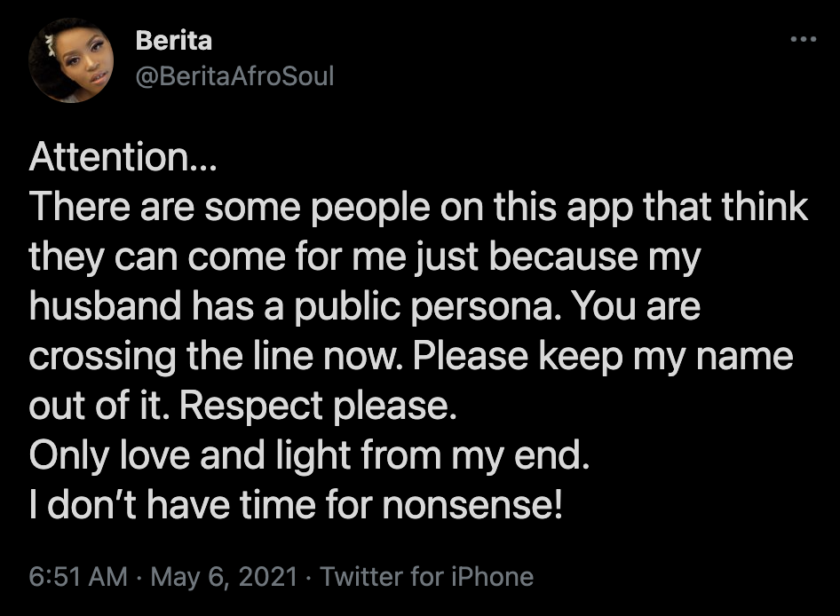Click the text 'crossing the line now'

tap(216, 357)
